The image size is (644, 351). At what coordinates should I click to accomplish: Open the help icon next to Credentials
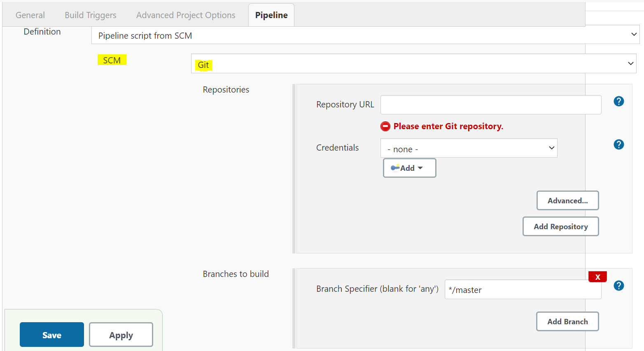point(618,144)
